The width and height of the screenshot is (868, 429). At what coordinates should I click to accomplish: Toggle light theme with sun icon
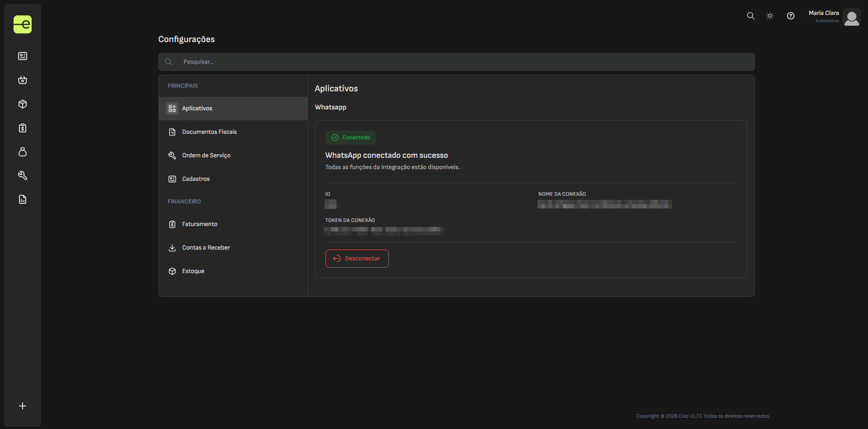tap(770, 16)
